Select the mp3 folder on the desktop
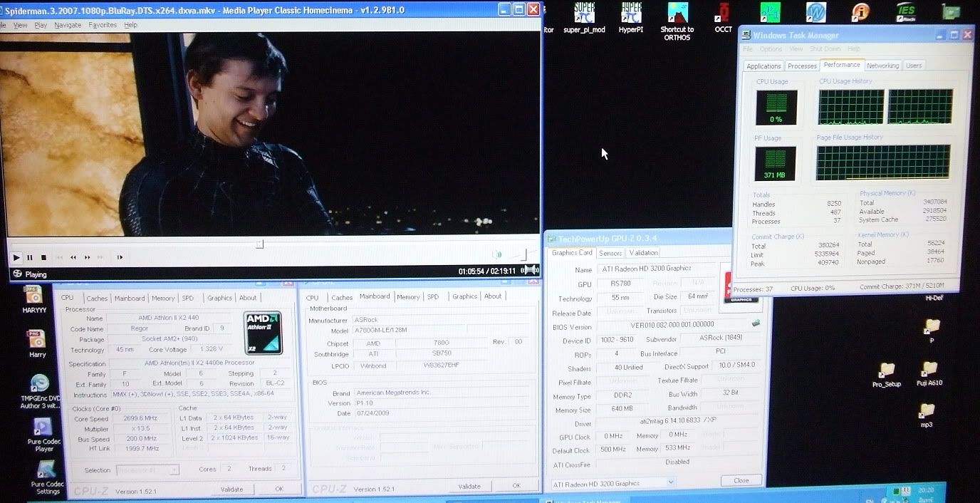The width and height of the screenshot is (980, 503). (x=927, y=415)
